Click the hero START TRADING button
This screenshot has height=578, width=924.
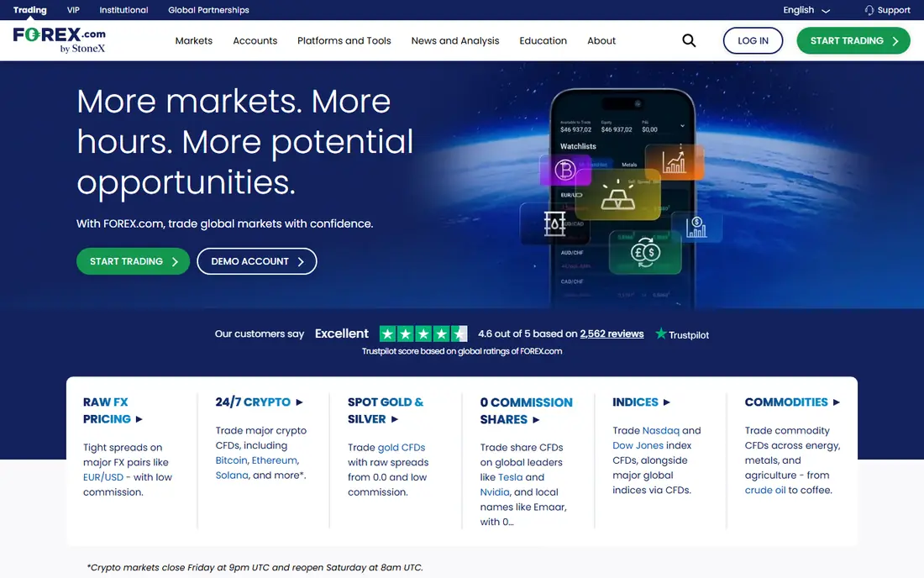[x=133, y=261]
